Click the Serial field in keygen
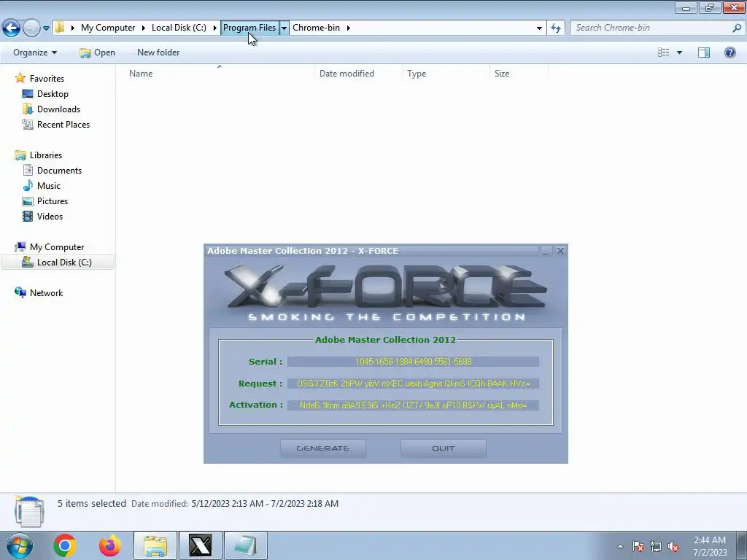The image size is (747, 560). coord(413,362)
